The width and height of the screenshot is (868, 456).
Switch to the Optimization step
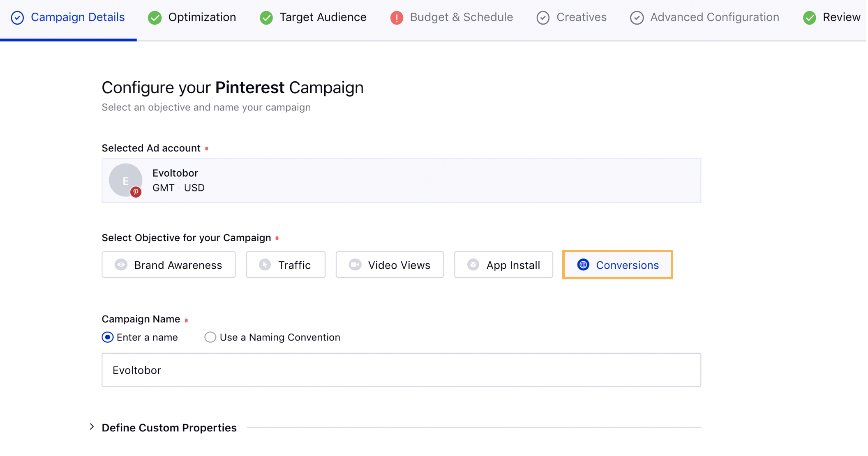(192, 17)
